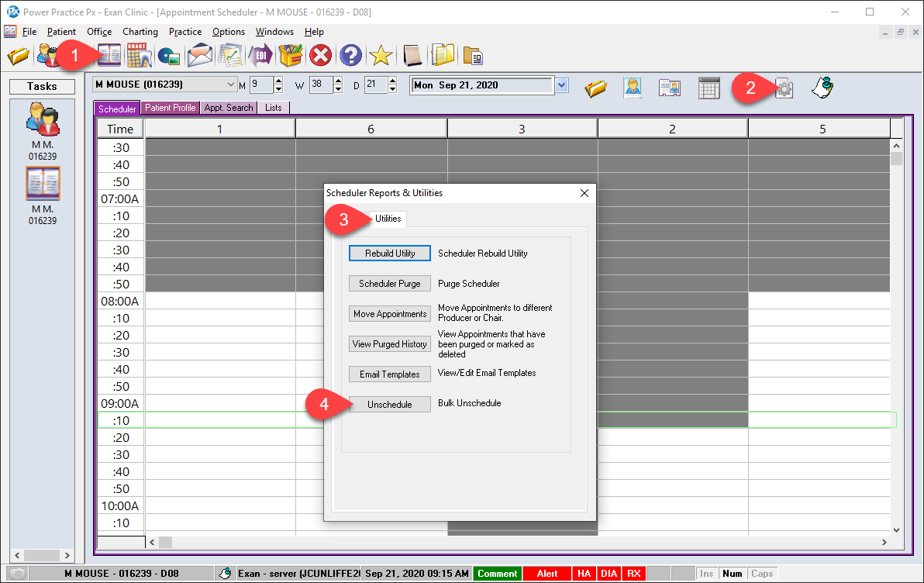This screenshot has width=924, height=583.
Task: Click the Unschedule button
Action: [389, 405]
